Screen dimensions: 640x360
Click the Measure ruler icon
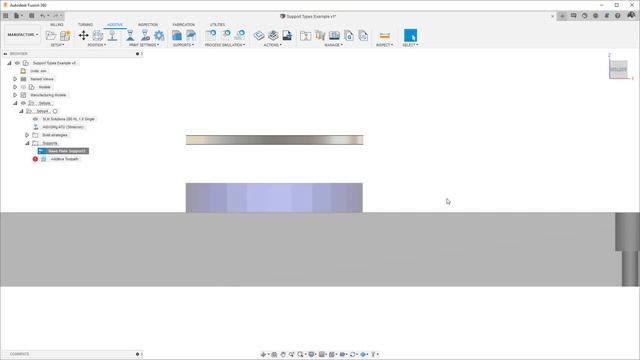[384, 36]
